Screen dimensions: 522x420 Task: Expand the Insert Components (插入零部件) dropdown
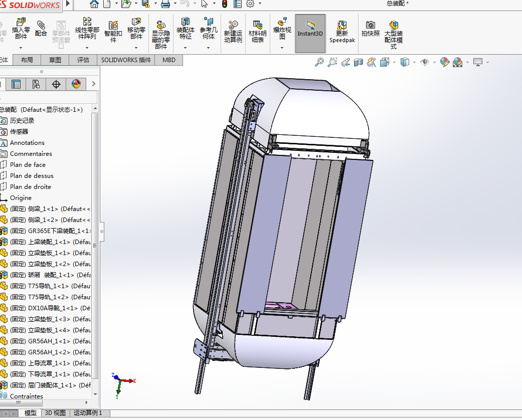tap(21, 48)
